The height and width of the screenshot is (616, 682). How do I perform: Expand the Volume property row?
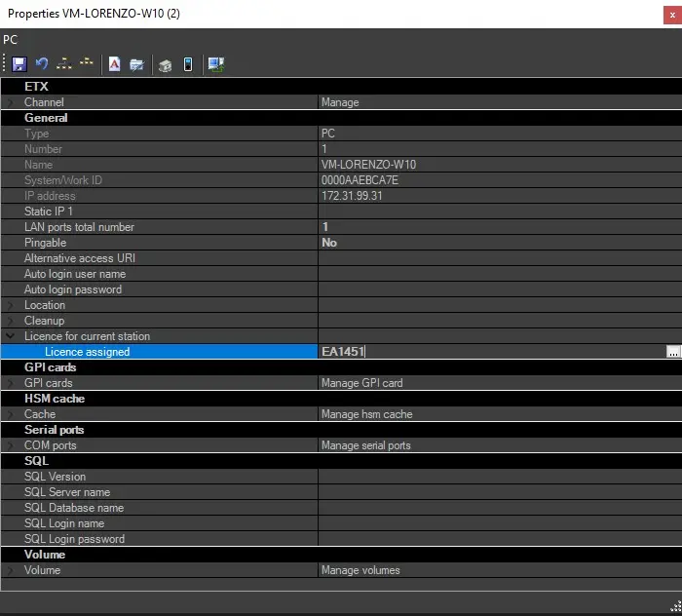point(11,570)
